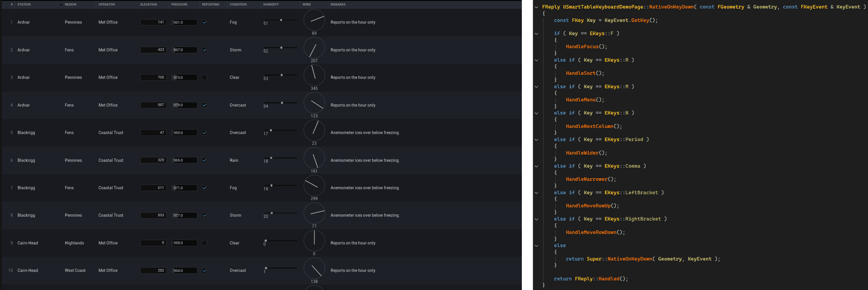Viewport: 868px width, 290px height.
Task: Click 'Coastal Trust' operator in row 5
Action: coord(111,133)
